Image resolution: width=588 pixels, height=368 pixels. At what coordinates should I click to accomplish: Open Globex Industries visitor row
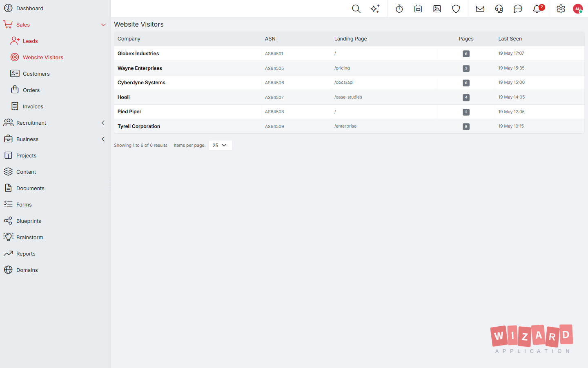349,54
